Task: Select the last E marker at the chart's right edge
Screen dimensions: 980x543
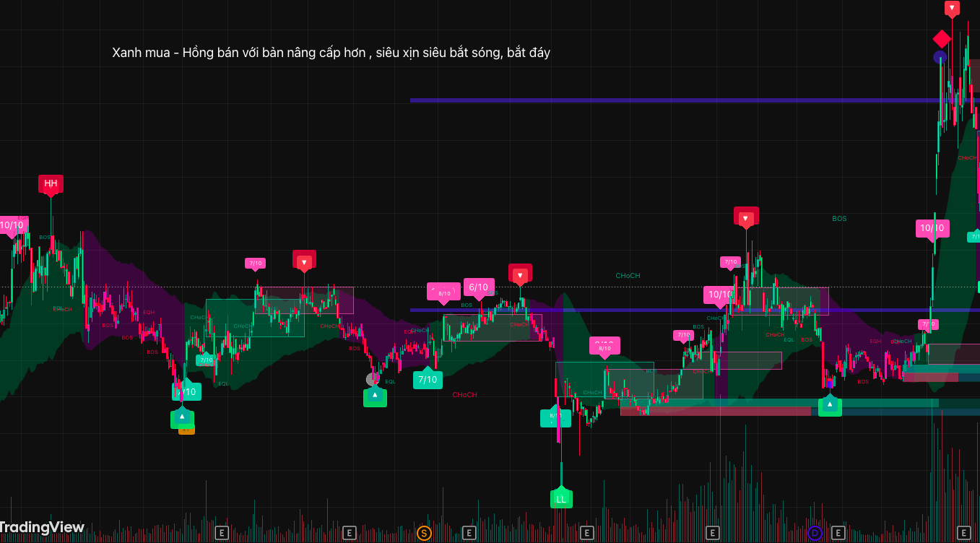Action: (x=963, y=534)
